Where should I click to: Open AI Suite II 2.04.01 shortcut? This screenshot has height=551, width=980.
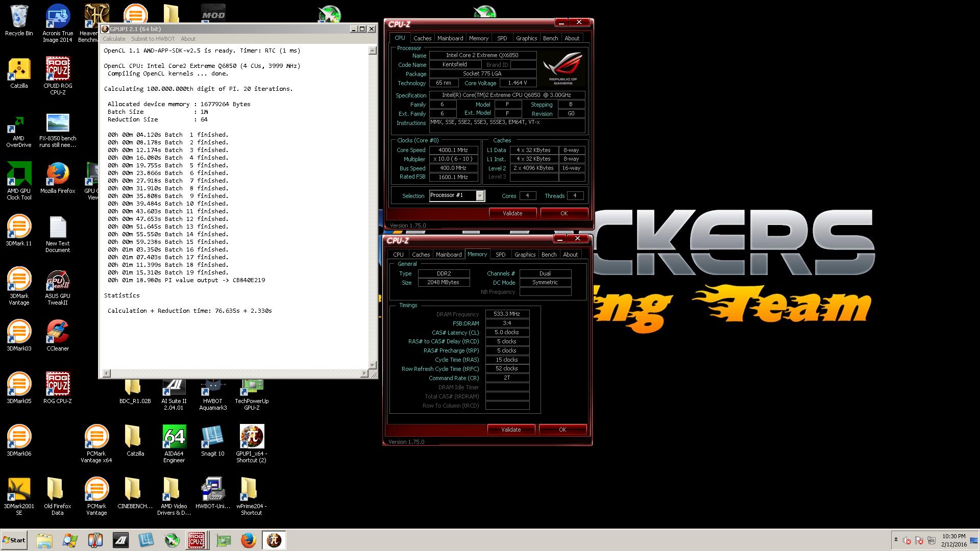[x=174, y=394]
